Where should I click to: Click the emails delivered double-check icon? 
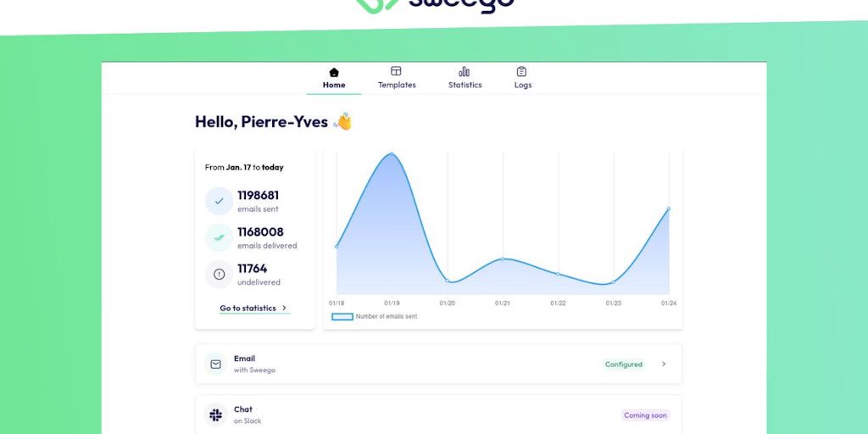219,238
